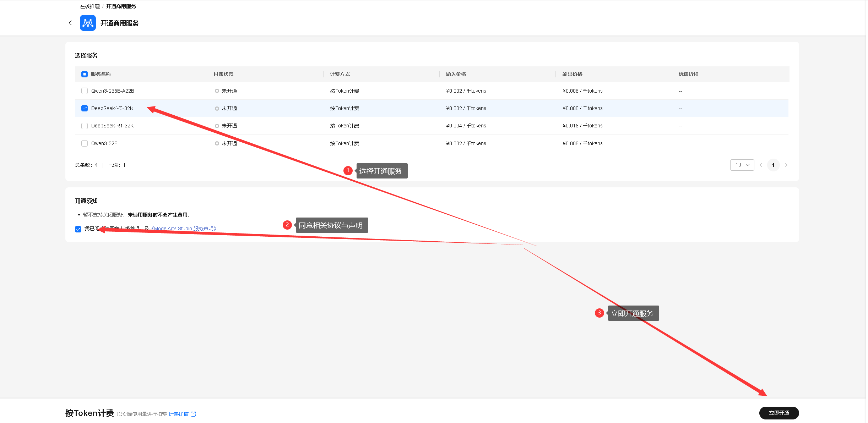Click the external link icon beside 计费详情

pos(194,414)
